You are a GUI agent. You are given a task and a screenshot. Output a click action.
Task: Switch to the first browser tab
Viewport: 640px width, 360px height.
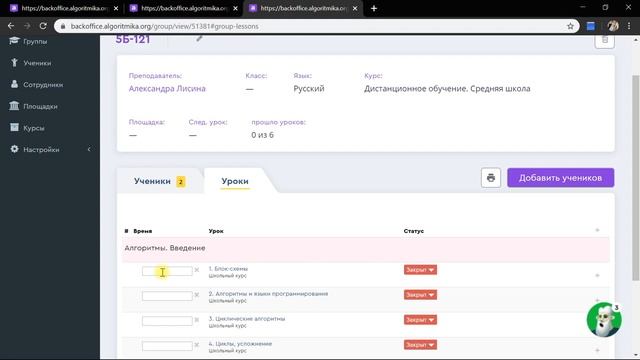pyautogui.click(x=63, y=8)
